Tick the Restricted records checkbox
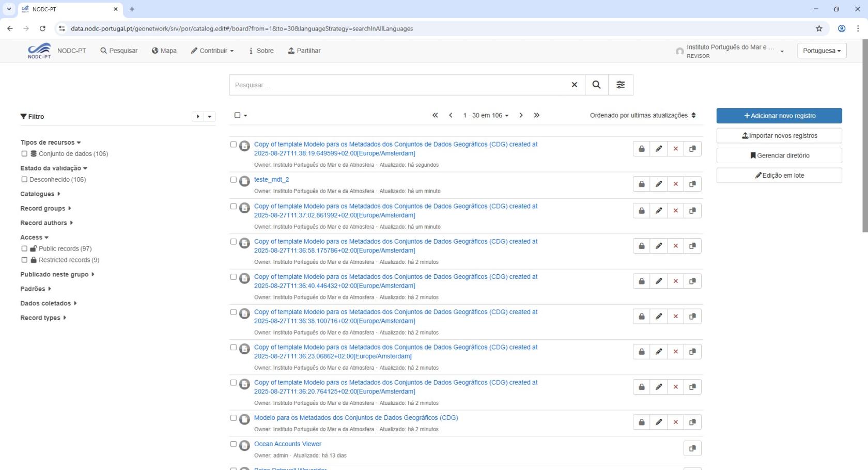 [24, 260]
